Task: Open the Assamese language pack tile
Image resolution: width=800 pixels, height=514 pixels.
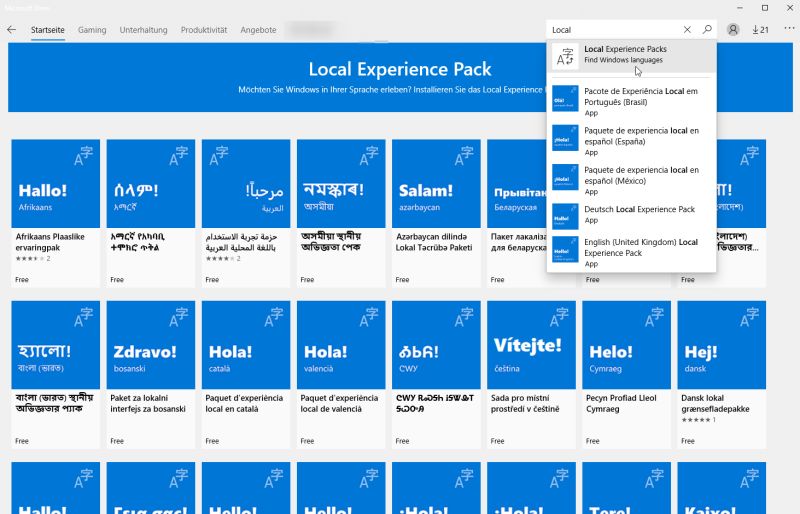Action: (341, 184)
